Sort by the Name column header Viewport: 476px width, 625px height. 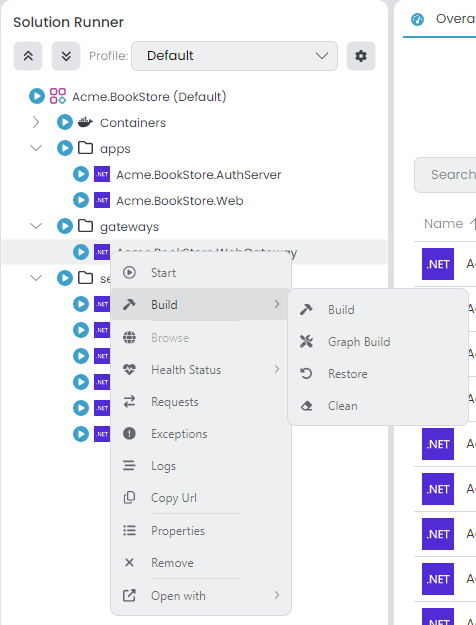tap(443, 224)
